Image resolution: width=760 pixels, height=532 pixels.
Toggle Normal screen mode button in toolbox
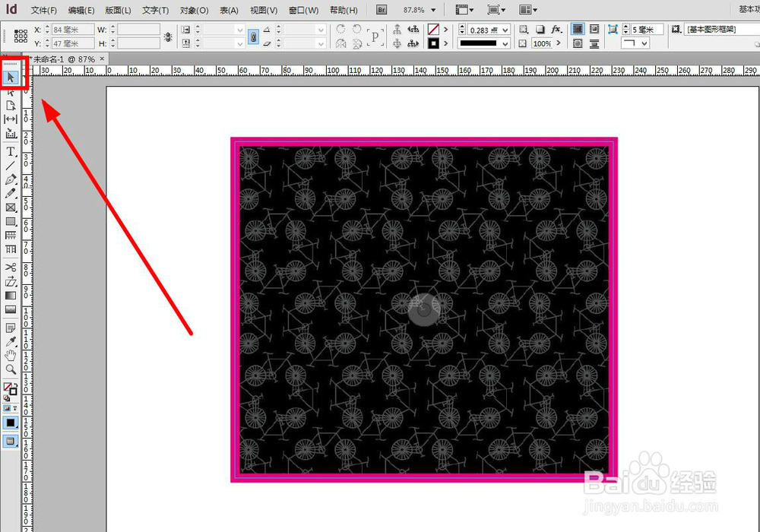(x=11, y=441)
